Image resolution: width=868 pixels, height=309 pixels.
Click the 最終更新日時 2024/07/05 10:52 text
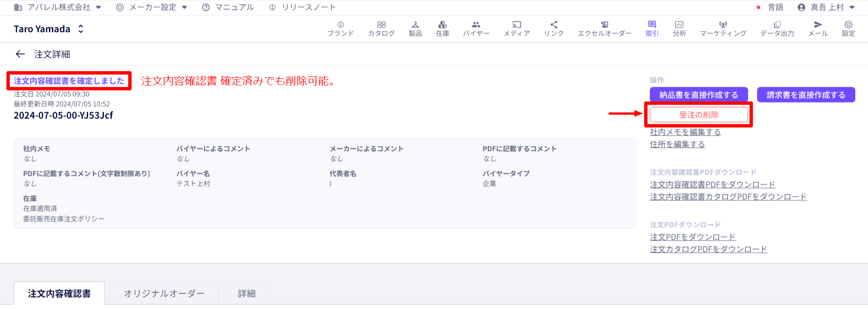coord(62,104)
